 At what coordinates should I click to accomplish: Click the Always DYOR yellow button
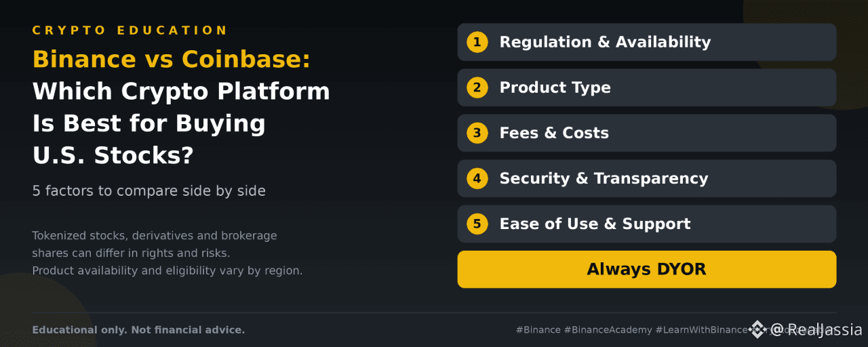(x=647, y=269)
